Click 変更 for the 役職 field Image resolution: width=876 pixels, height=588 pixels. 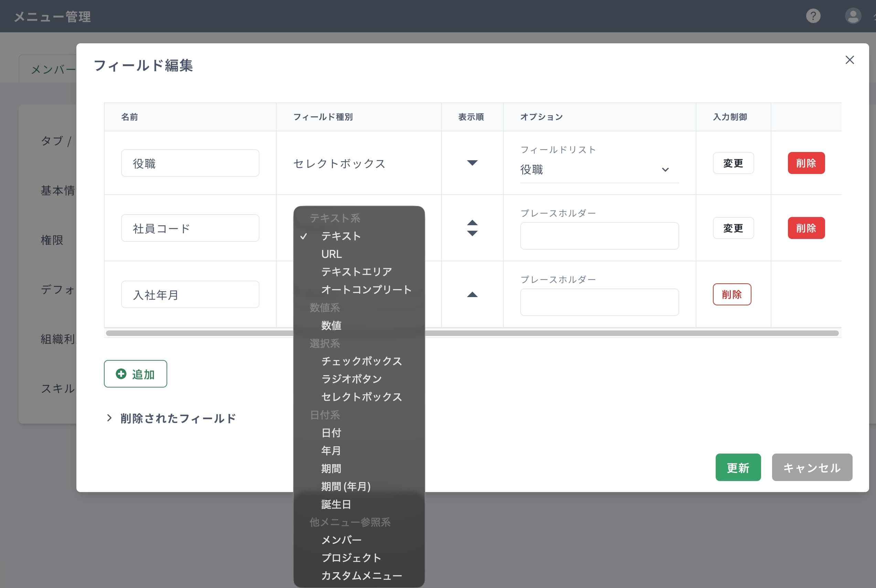coord(733,163)
